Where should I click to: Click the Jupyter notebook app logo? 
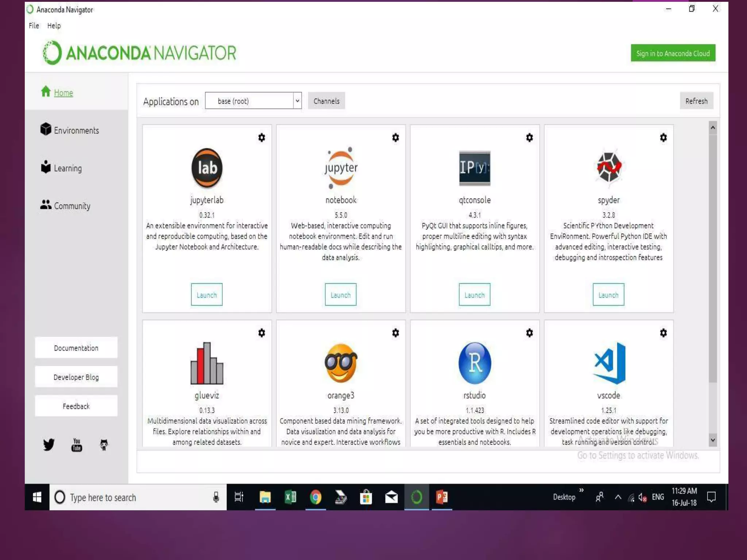point(341,168)
